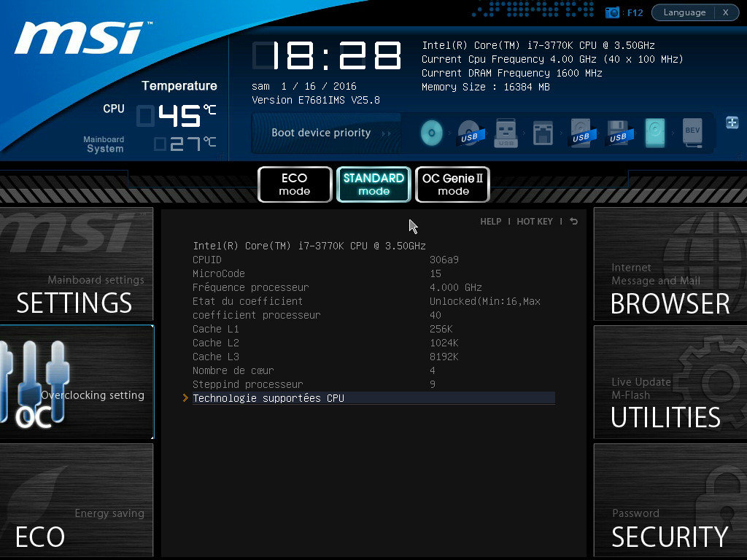Click the System temperature 27°C readout

185,144
